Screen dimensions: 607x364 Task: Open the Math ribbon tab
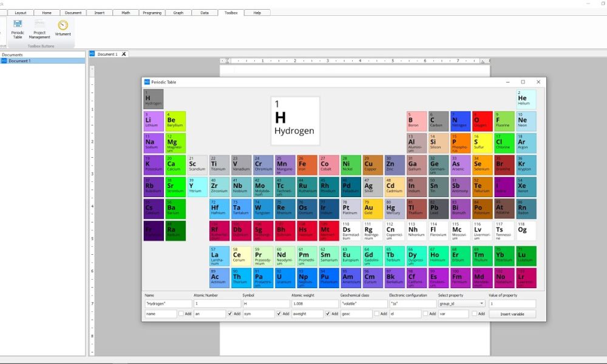pos(126,13)
